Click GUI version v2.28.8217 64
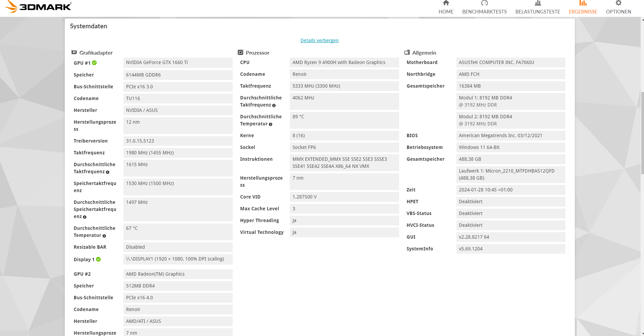The width and height of the screenshot is (644, 336). pos(511,237)
